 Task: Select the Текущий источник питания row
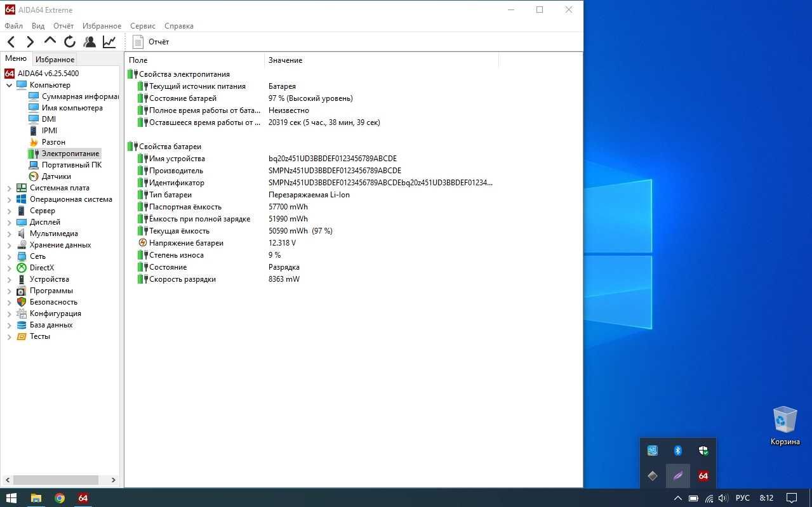click(x=311, y=86)
